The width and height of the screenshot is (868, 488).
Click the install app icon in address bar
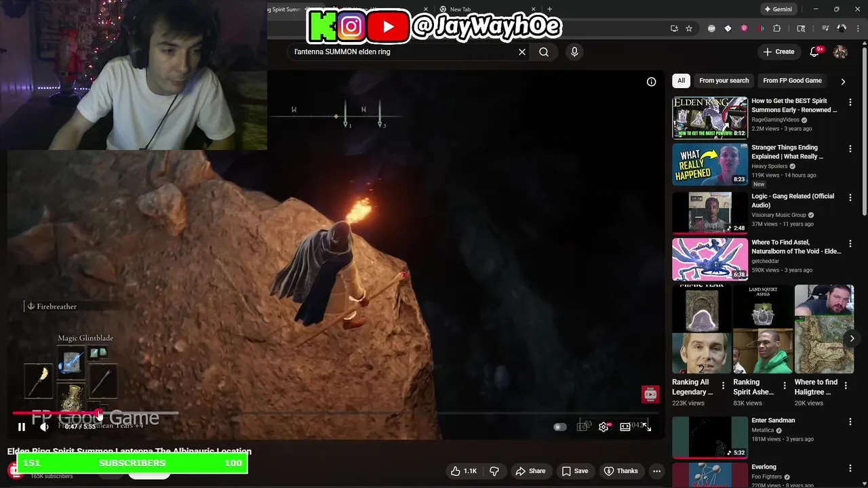click(674, 28)
